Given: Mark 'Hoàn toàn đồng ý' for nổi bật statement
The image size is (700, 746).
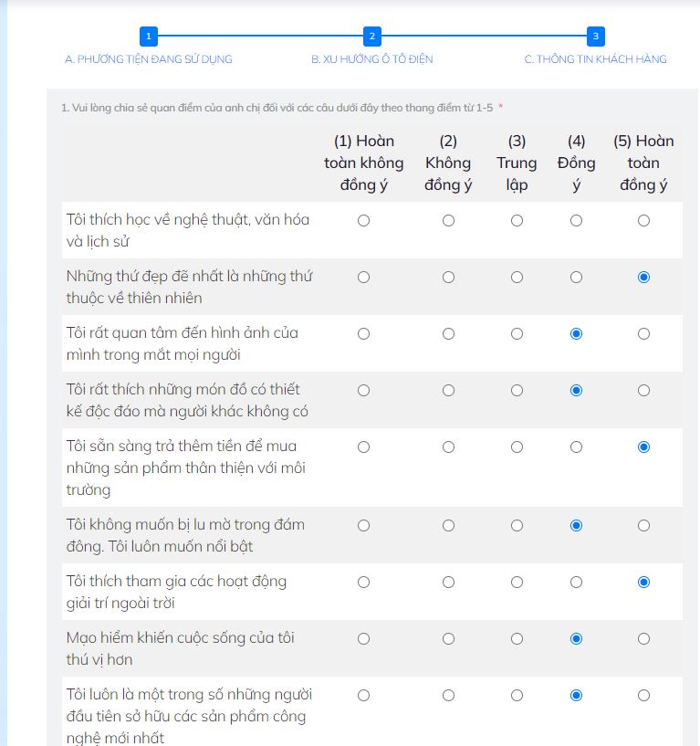Looking at the screenshot, I should (643, 526).
